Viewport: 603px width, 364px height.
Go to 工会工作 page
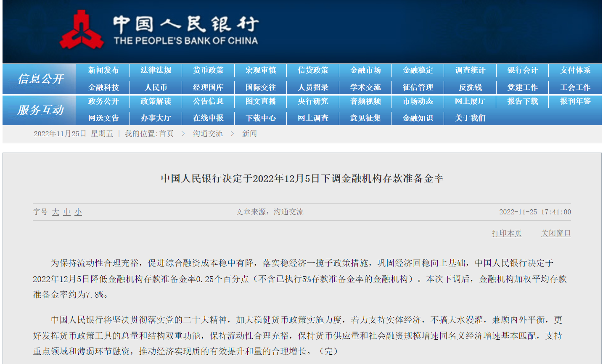pos(575,87)
